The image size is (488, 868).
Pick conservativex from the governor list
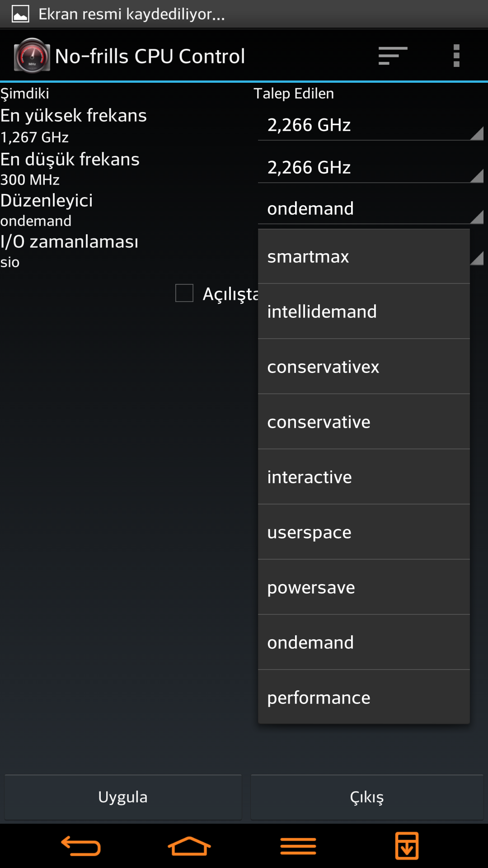364,367
